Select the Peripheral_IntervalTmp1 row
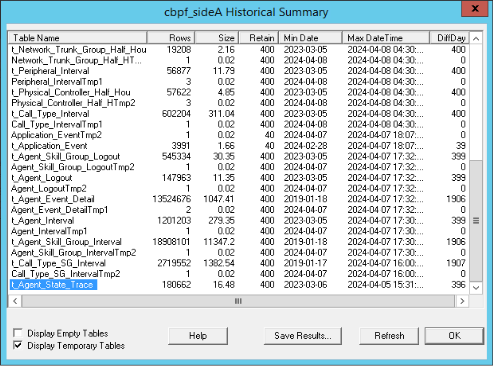Viewport: 493px width, 368px height. 239,82
